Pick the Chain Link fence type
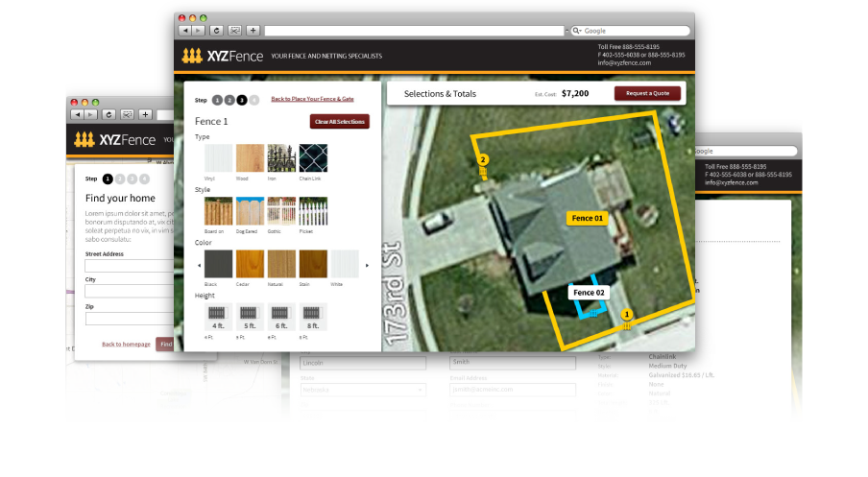868x477 pixels. coord(313,158)
